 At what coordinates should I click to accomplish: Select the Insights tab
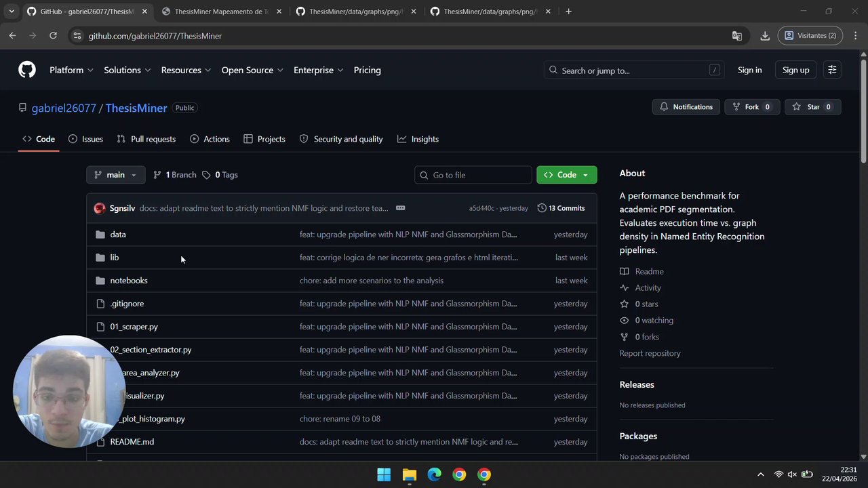418,139
